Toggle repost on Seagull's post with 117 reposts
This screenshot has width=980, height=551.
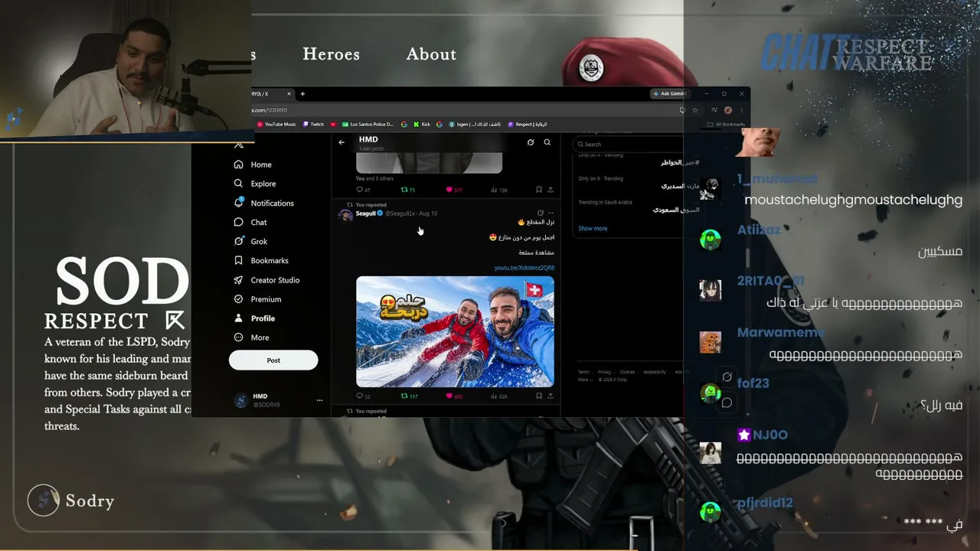tap(410, 396)
